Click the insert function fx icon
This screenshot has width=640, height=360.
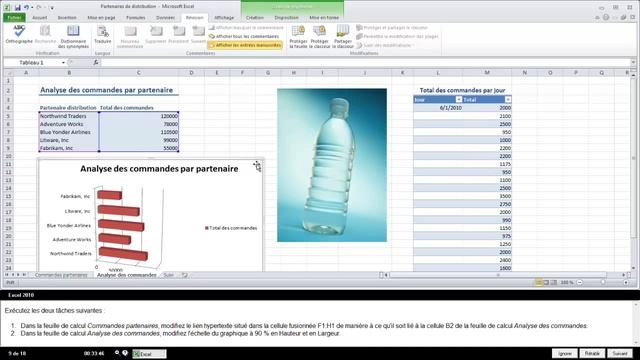click(x=96, y=62)
